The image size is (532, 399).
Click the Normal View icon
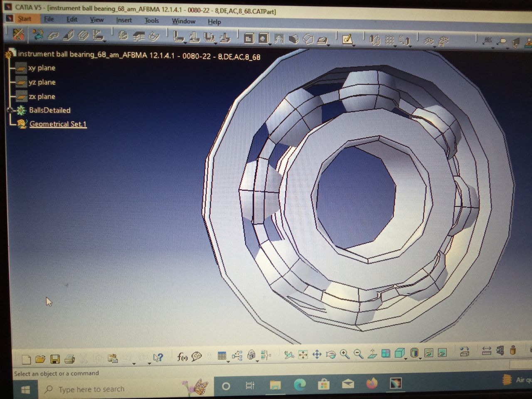[x=372, y=353]
